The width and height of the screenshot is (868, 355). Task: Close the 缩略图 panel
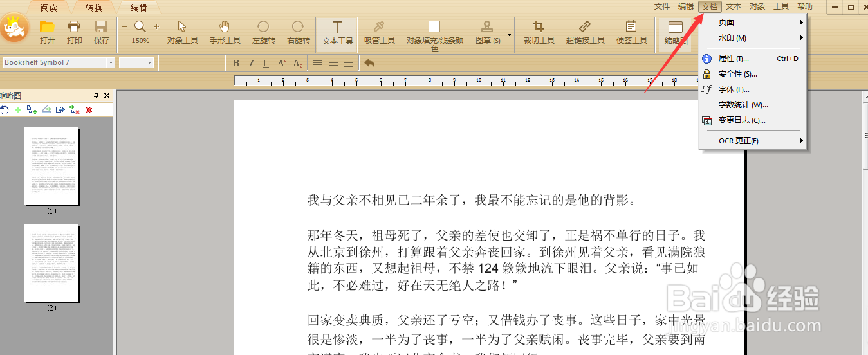point(107,95)
